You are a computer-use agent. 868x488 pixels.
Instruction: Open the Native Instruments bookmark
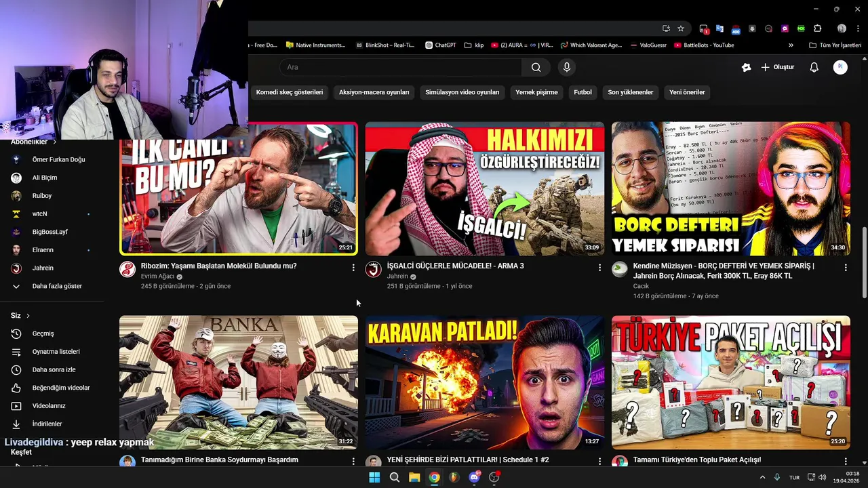click(x=316, y=45)
